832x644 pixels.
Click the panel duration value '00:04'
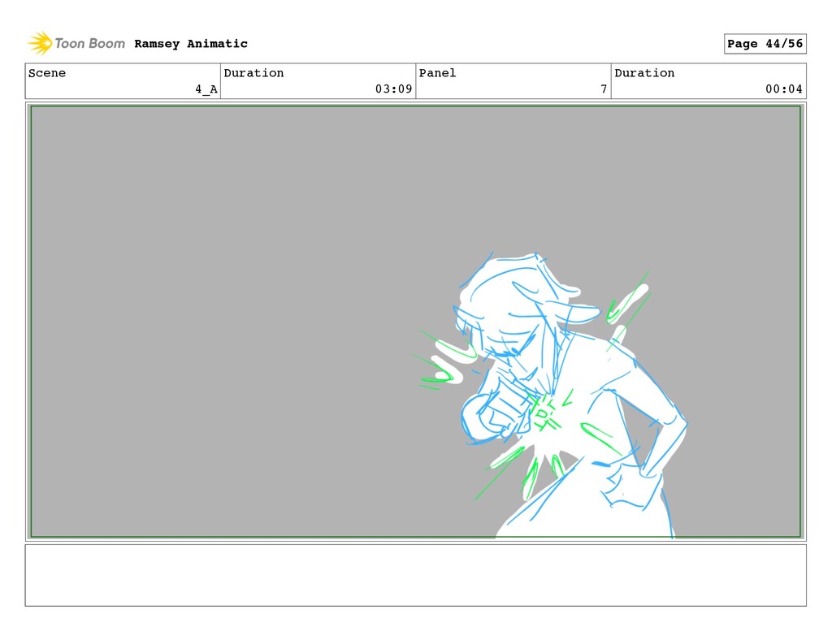[x=784, y=89]
